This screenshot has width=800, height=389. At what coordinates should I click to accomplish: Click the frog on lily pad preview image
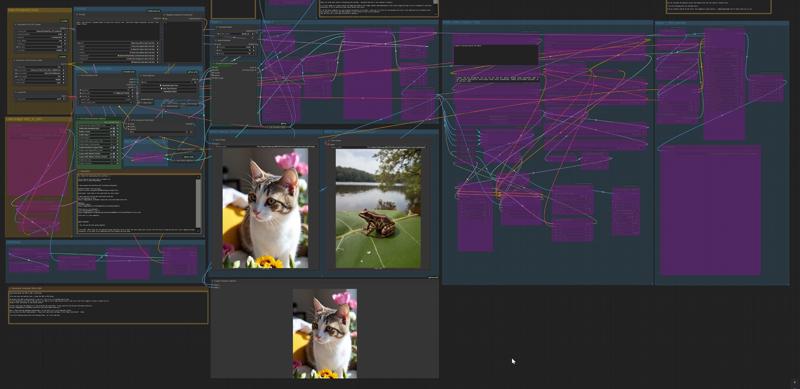click(x=378, y=208)
